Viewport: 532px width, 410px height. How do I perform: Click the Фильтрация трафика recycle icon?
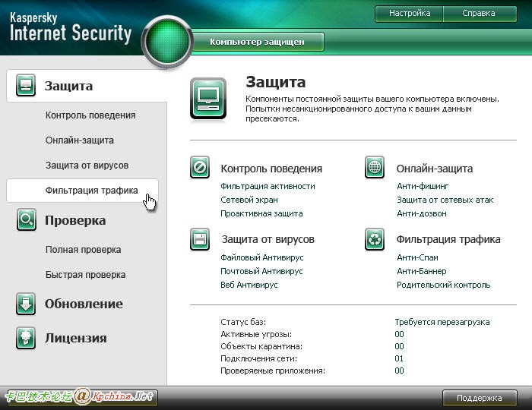pos(375,239)
